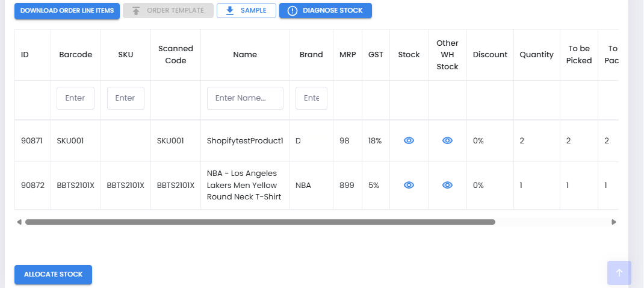Click the Diagnose Stock button
This screenshot has width=644, height=288.
click(325, 11)
